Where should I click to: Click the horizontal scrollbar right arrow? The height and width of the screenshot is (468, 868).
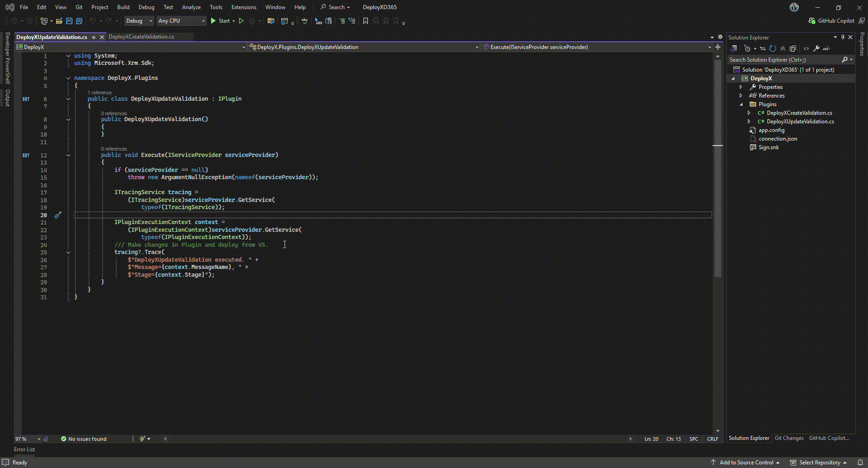(x=631, y=439)
